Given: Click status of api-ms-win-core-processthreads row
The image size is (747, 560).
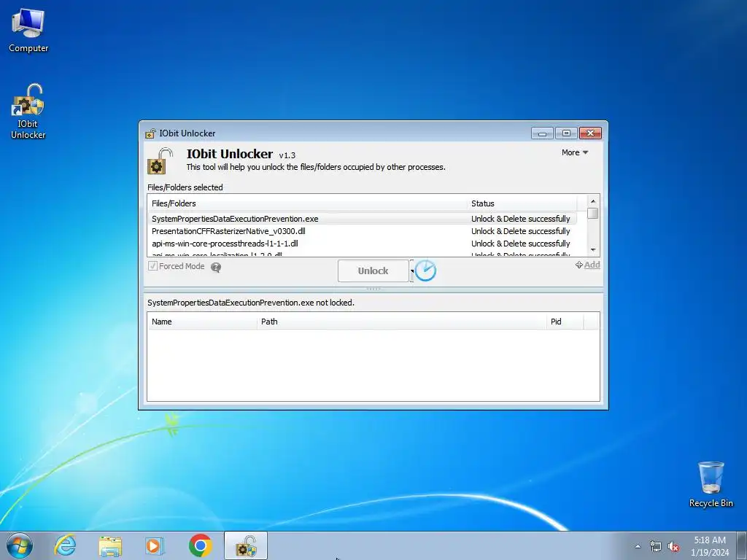Looking at the screenshot, I should click(520, 244).
